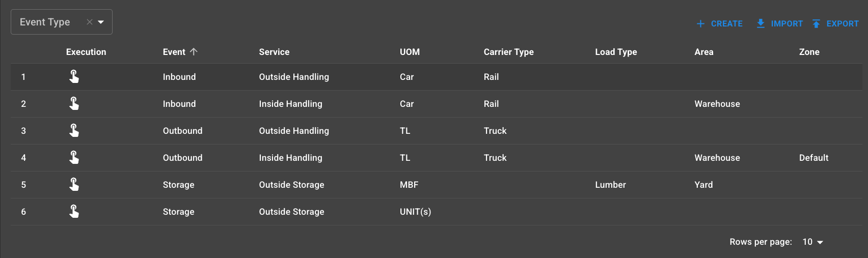The width and height of the screenshot is (868, 258).
Task: Sort by the UOM column header
Action: tap(410, 52)
